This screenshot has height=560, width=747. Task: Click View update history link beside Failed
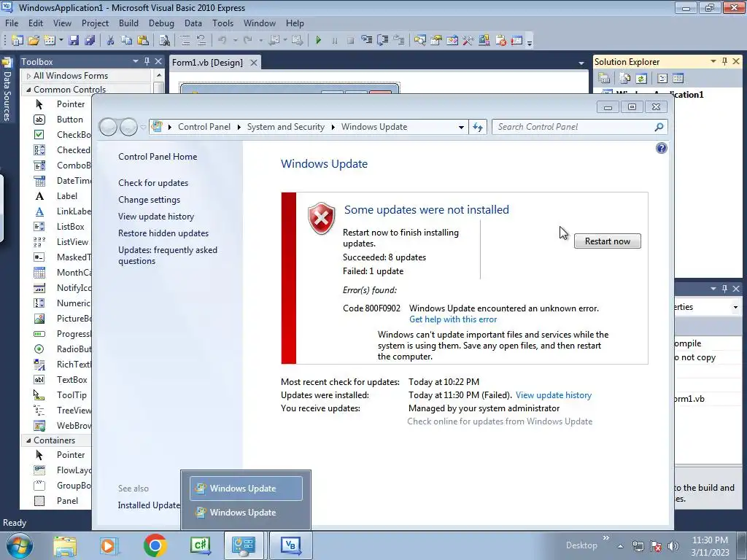click(554, 395)
